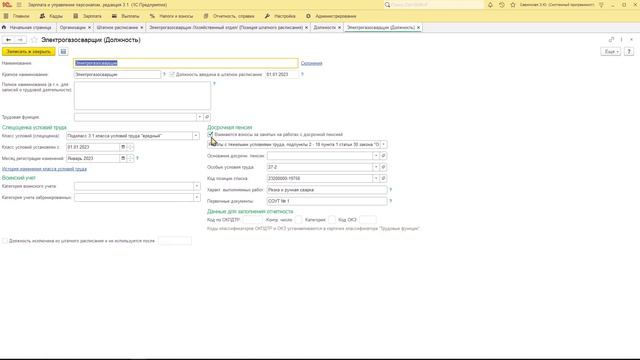
Task: Open the Настройка menu section
Action: point(280,16)
